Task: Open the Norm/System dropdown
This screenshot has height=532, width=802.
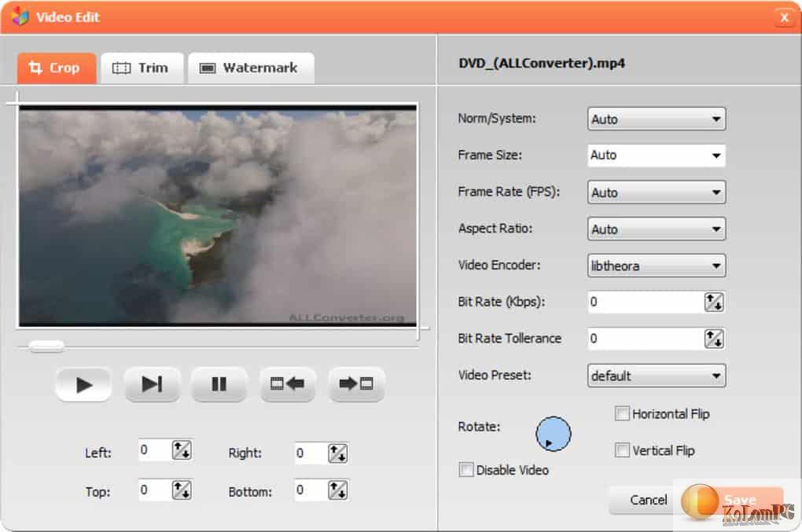Action: tap(657, 119)
